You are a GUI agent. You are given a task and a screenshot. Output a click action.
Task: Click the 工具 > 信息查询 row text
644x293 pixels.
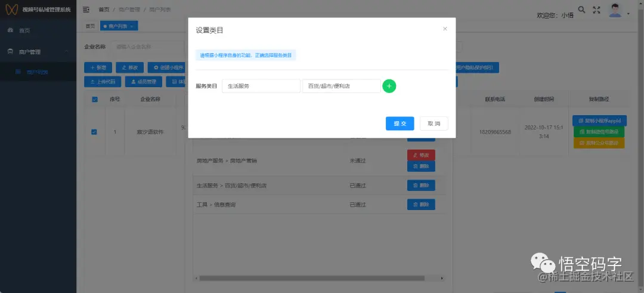click(x=216, y=205)
